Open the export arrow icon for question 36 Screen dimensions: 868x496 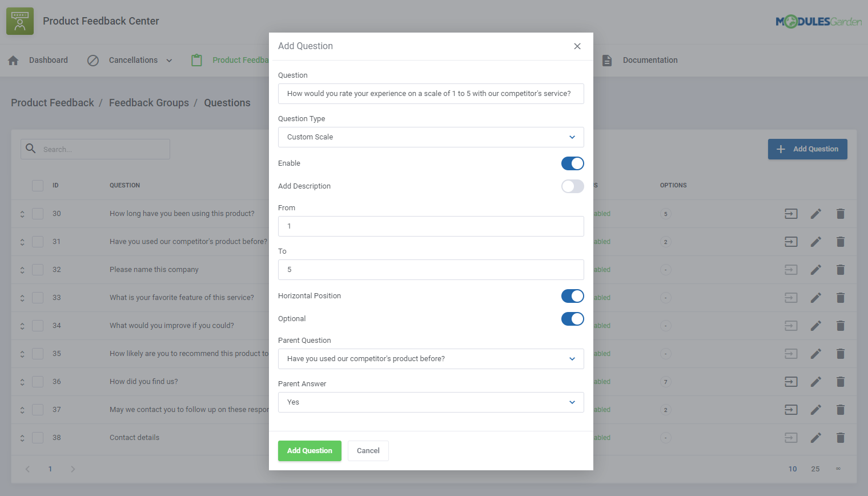point(790,381)
